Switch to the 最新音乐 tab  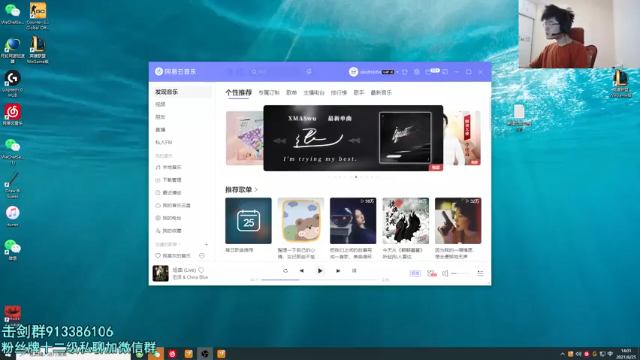(x=381, y=93)
